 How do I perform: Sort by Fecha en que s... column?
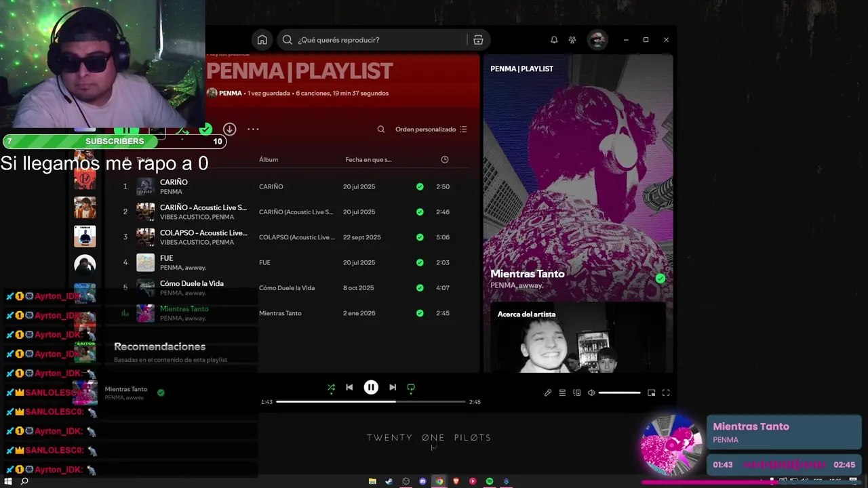tap(368, 159)
